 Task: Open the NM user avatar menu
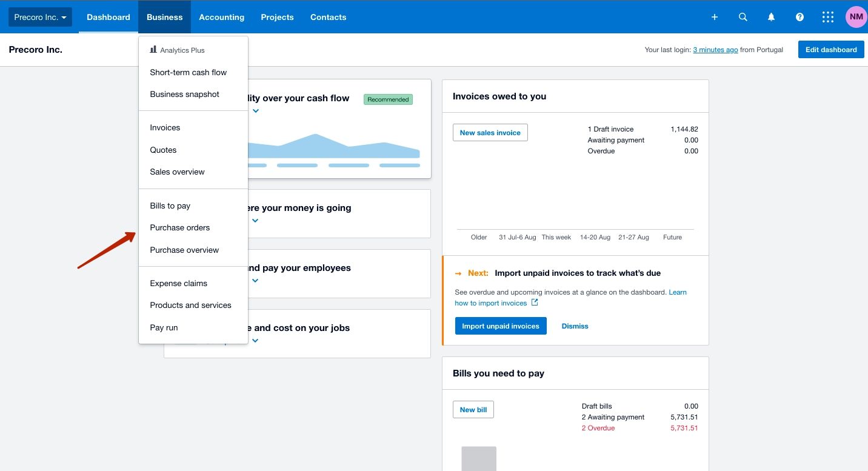[x=856, y=17]
